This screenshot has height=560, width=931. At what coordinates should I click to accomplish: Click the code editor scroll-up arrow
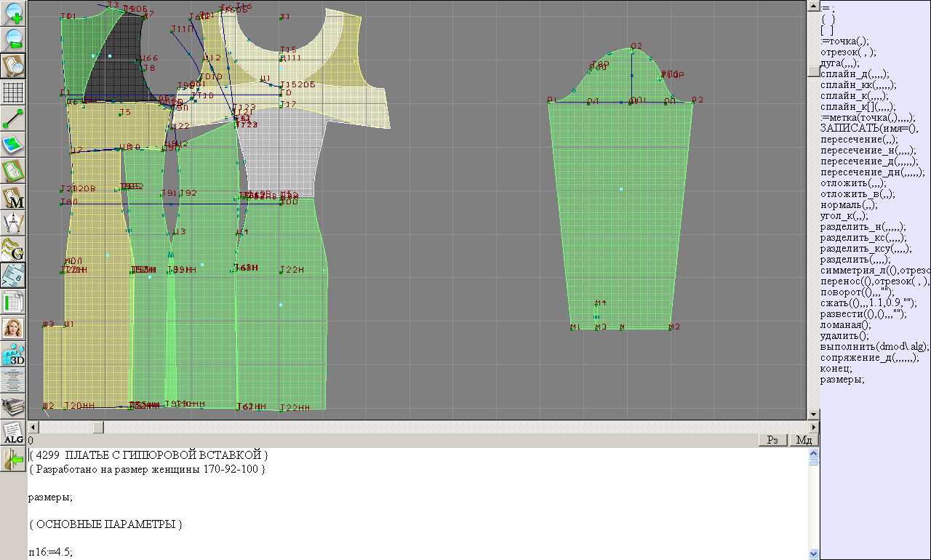814,452
